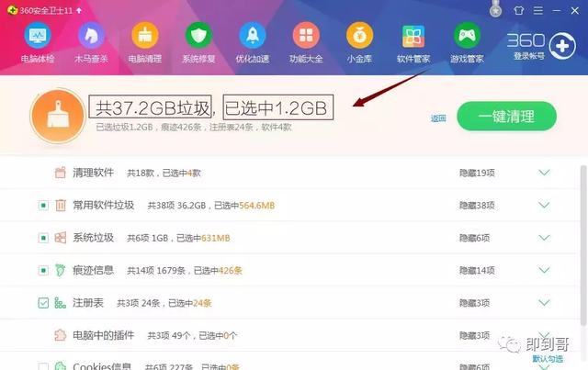Click the 360安全卫士11 logo icon
Viewport: 588px width, 370px height.
point(12,10)
